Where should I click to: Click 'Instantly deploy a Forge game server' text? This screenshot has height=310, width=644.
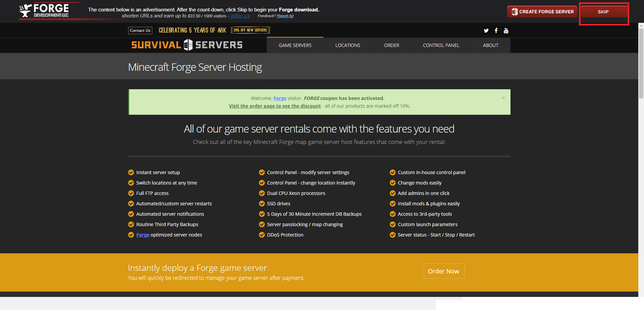coord(197,268)
